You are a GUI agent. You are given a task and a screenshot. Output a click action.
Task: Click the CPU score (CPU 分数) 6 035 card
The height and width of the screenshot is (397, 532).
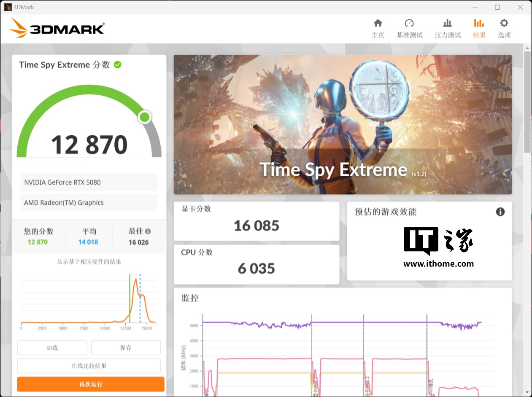pyautogui.click(x=256, y=264)
